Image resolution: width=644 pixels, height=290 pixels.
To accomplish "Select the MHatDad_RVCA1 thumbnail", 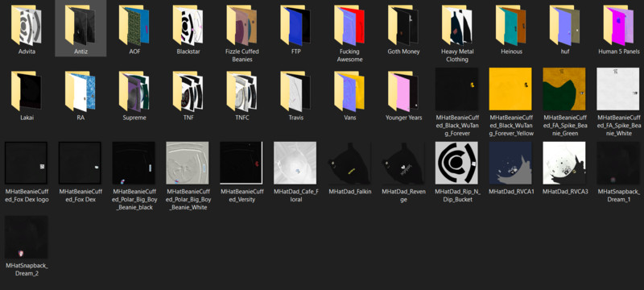I will tap(510, 163).
